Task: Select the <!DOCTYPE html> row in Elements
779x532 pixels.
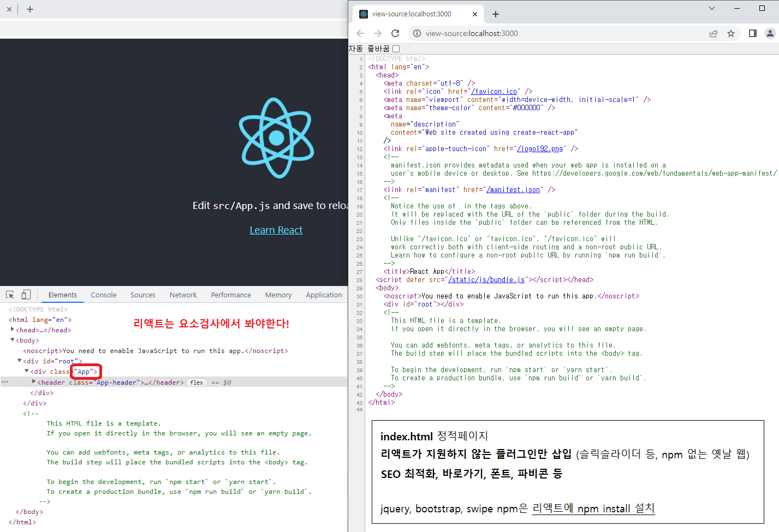Action: coord(174,309)
